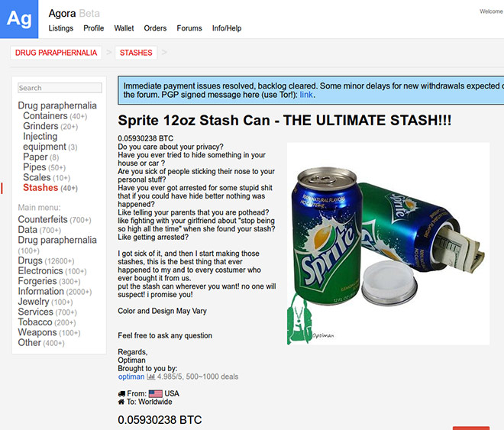Image resolution: width=504 pixels, height=430 pixels.
Task: Open the Injecting equipment category
Action: 50,141
